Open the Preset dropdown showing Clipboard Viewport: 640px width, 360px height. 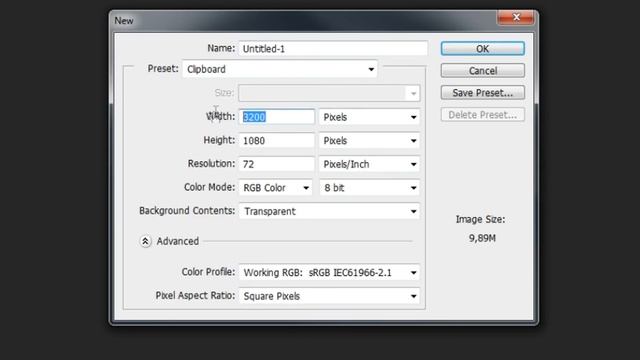pos(280,69)
